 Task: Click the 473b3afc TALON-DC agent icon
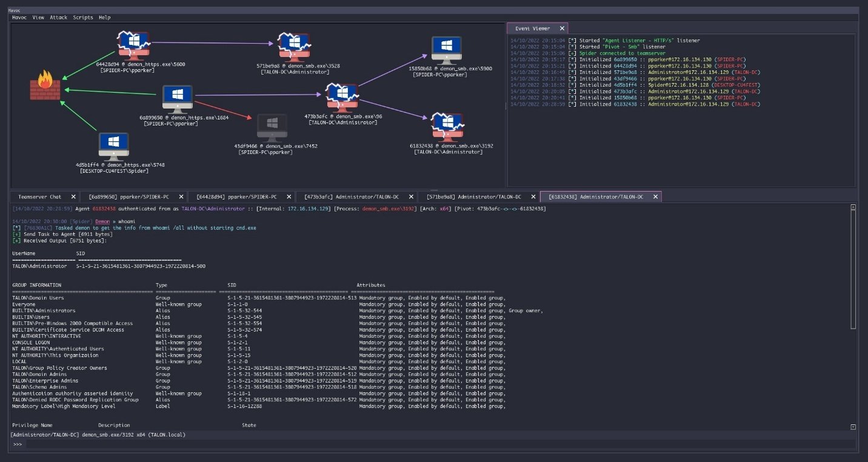tap(339, 96)
